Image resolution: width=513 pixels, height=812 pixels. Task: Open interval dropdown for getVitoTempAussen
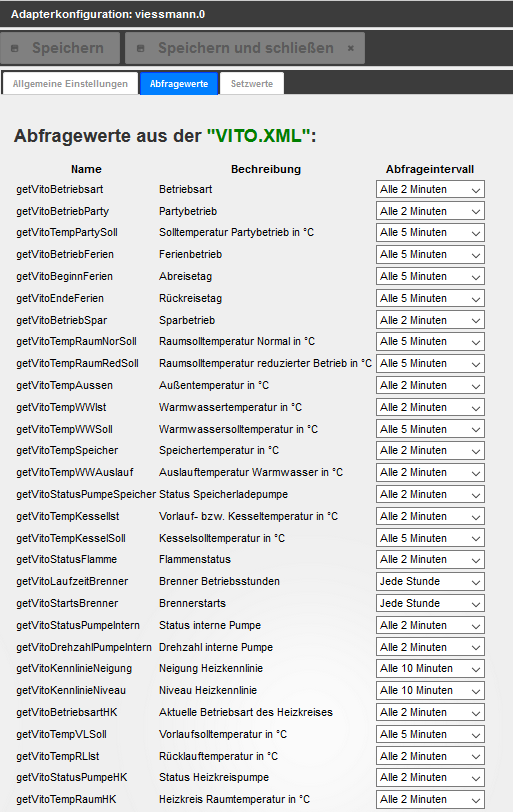click(x=430, y=386)
